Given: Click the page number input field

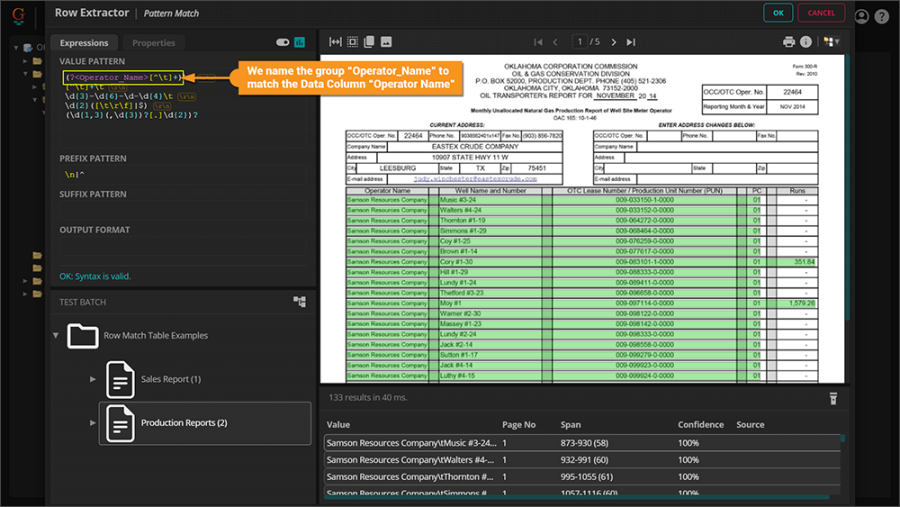Looking at the screenshot, I should [x=579, y=42].
